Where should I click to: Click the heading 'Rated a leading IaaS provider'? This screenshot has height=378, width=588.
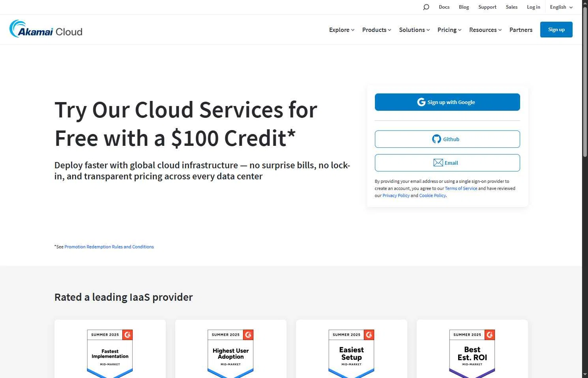[x=124, y=297]
